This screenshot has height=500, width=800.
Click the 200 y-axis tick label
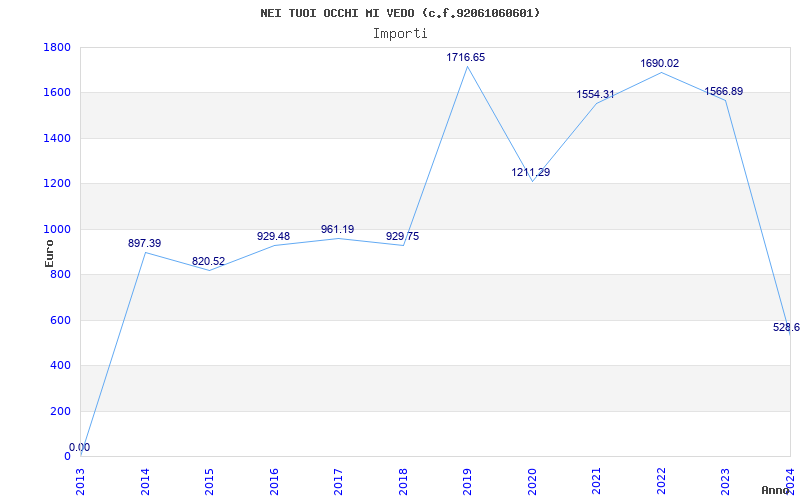[x=60, y=411]
